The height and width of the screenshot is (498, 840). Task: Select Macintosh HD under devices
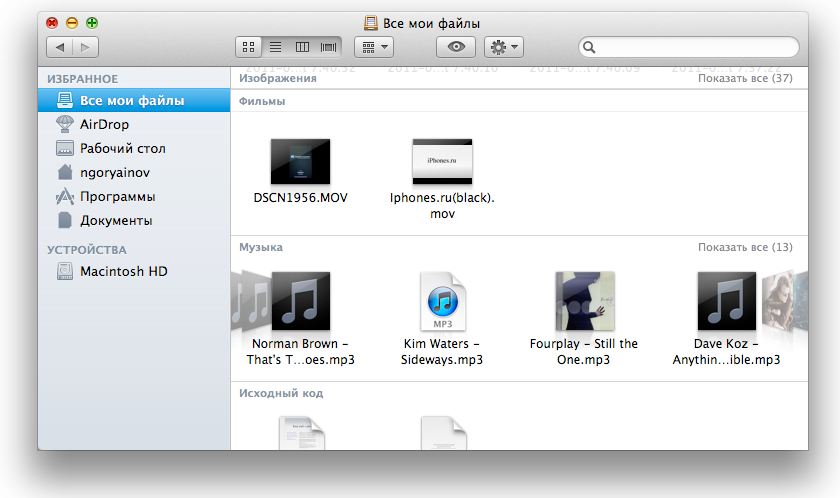[x=123, y=271]
